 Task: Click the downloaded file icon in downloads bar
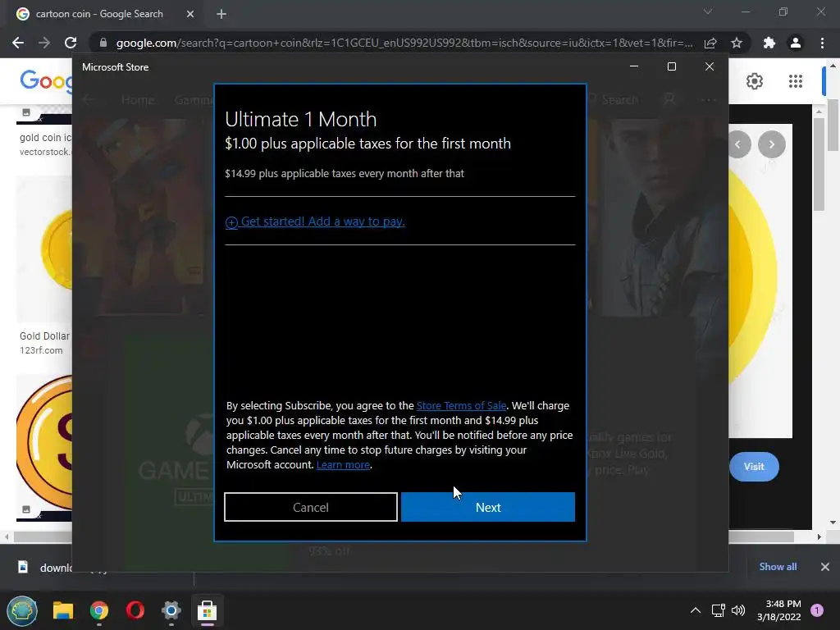[22, 567]
